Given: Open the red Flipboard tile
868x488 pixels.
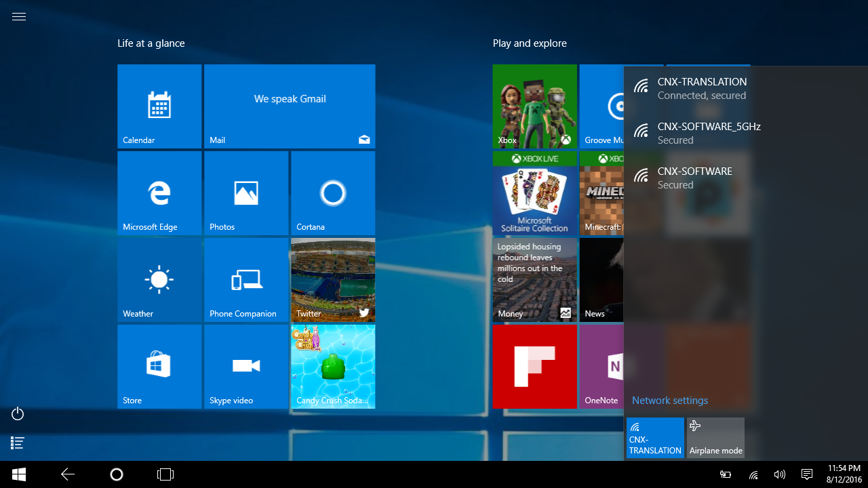Looking at the screenshot, I should pos(535,367).
